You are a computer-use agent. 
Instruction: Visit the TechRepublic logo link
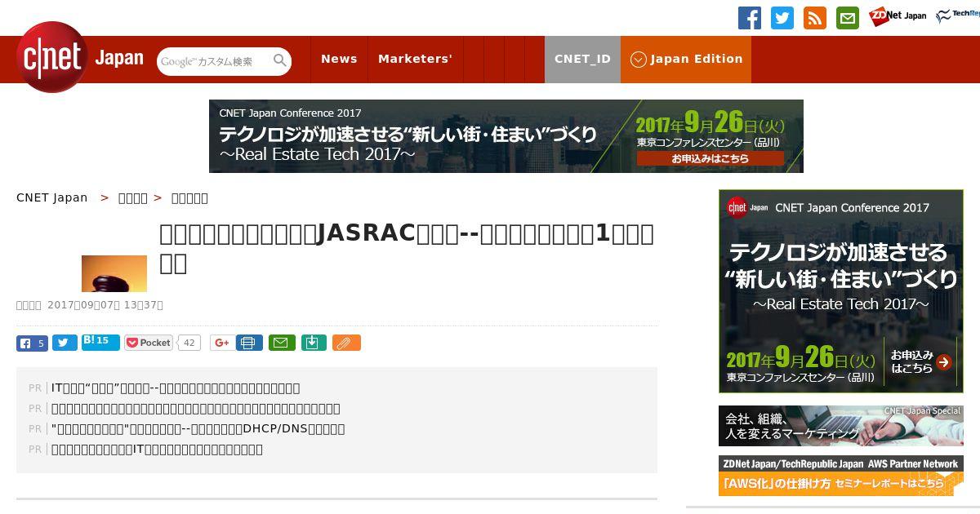coord(957,16)
